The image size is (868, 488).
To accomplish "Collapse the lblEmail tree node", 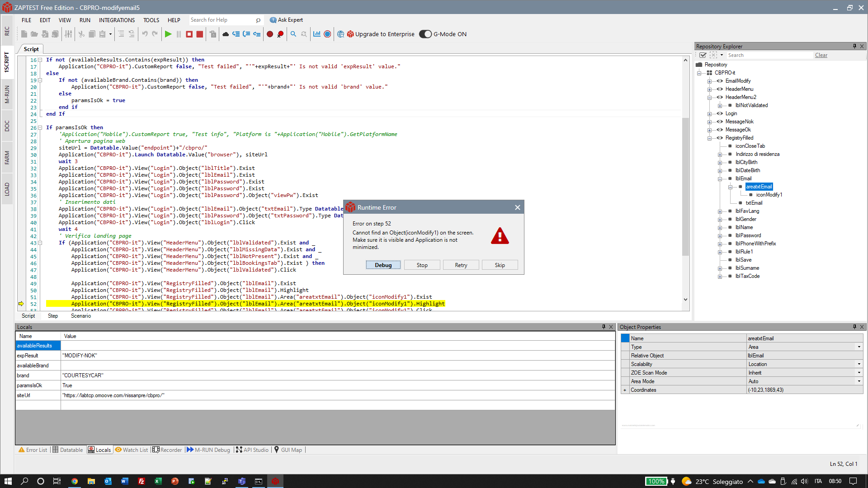I will tap(720, 179).
